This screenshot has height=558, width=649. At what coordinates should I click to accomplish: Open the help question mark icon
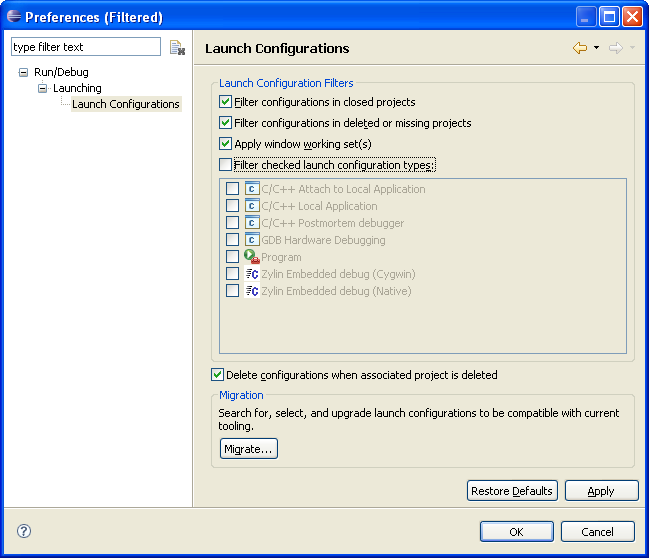click(24, 531)
